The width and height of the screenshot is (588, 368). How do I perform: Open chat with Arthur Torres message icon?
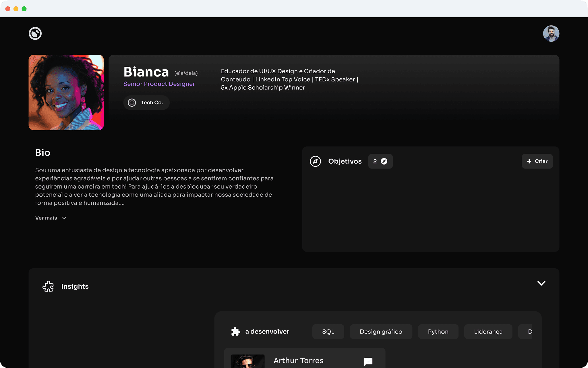[x=368, y=361]
